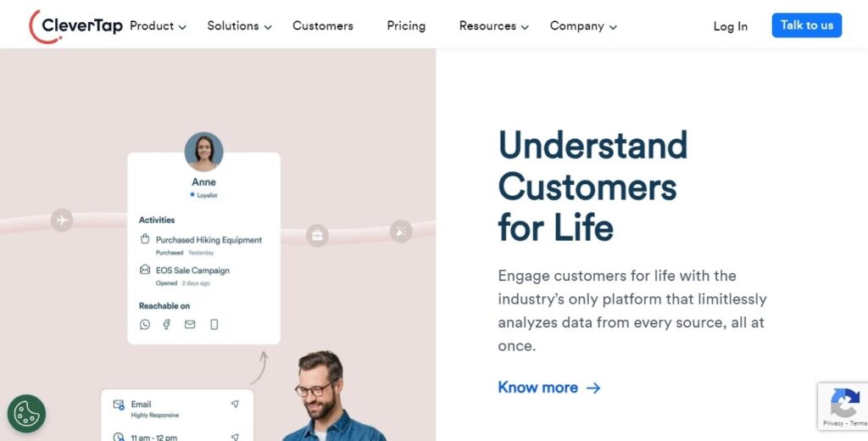This screenshot has height=441, width=868.
Task: Click the Talk to us button
Action: tap(807, 25)
